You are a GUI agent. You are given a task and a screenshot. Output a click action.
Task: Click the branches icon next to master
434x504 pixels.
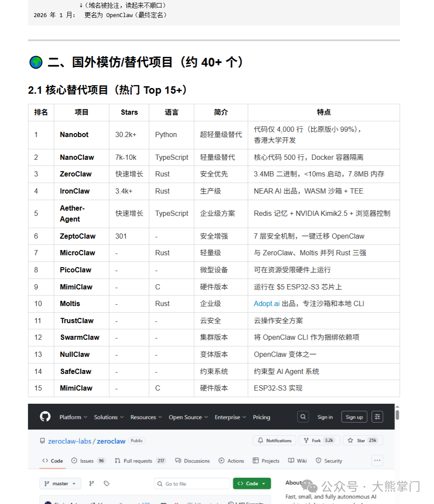tap(92, 483)
